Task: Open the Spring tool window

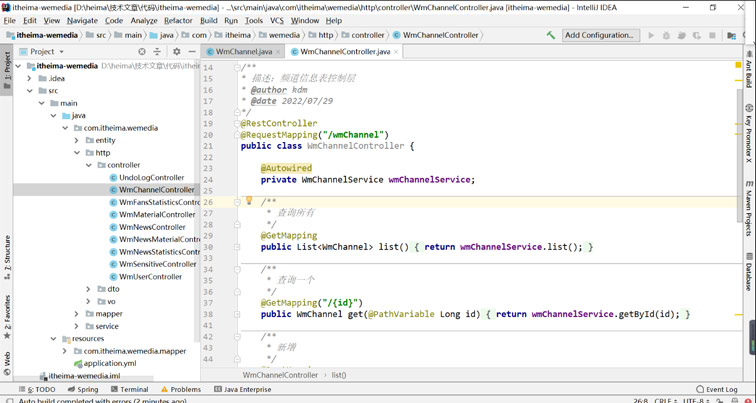Action: tap(83, 389)
